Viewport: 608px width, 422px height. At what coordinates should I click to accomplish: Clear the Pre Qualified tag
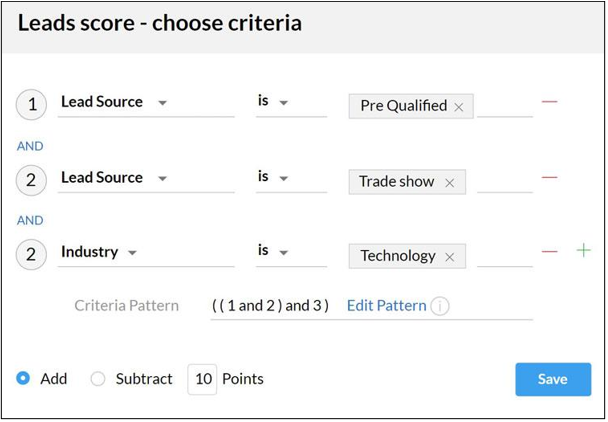(x=459, y=107)
